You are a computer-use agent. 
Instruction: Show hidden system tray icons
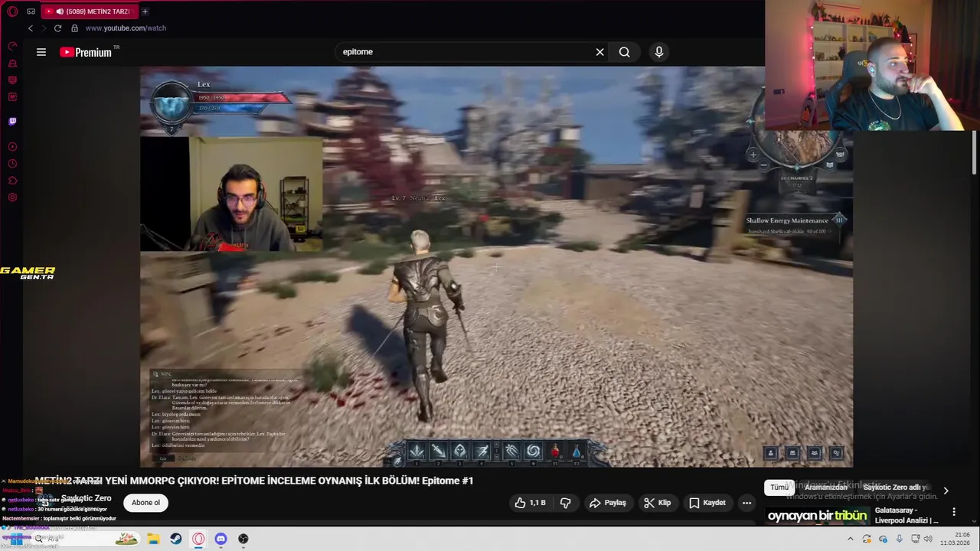tap(850, 539)
